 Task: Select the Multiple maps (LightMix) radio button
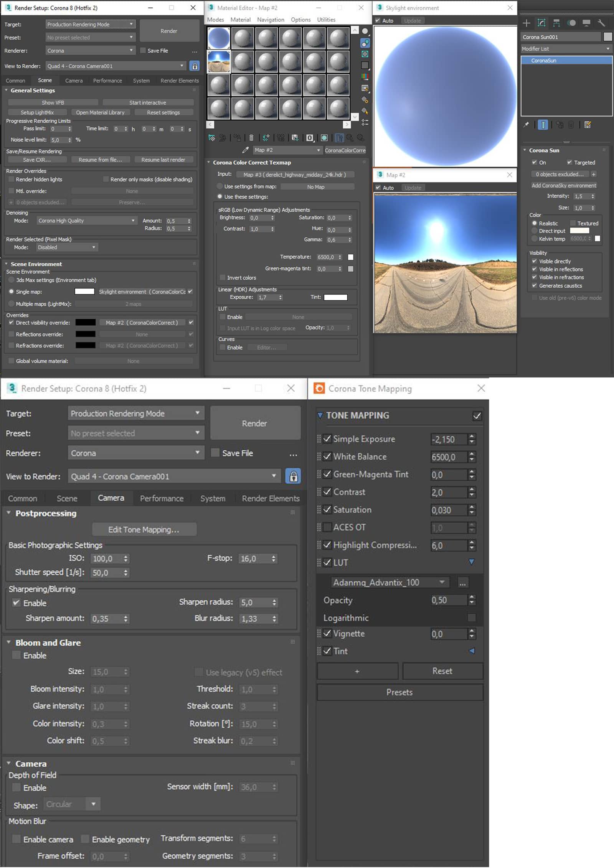pos(12,304)
